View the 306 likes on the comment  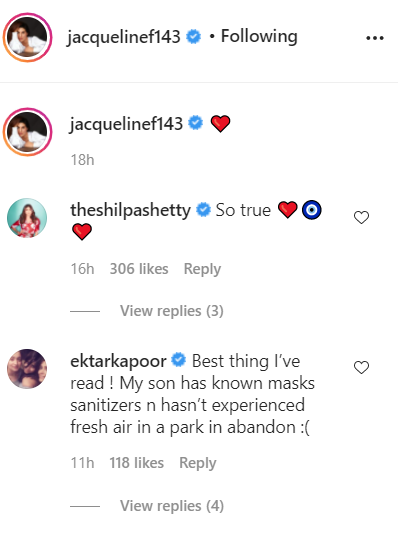point(139,269)
